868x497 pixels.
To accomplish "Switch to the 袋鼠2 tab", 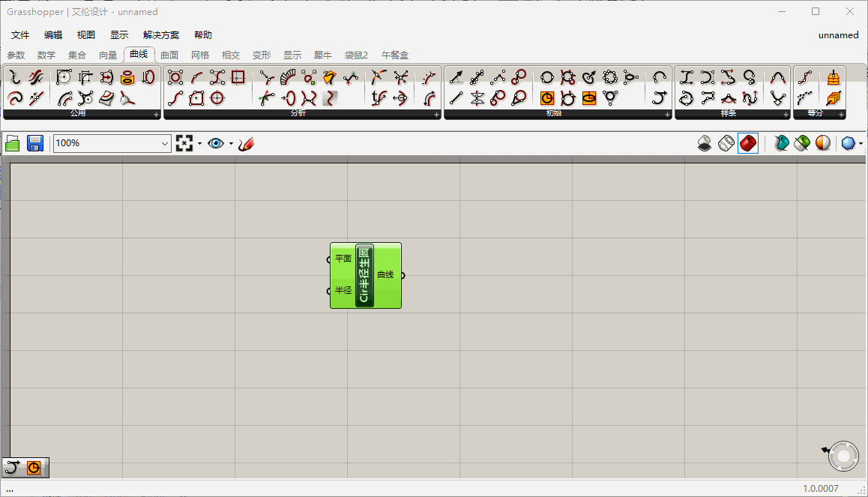I will (x=356, y=55).
